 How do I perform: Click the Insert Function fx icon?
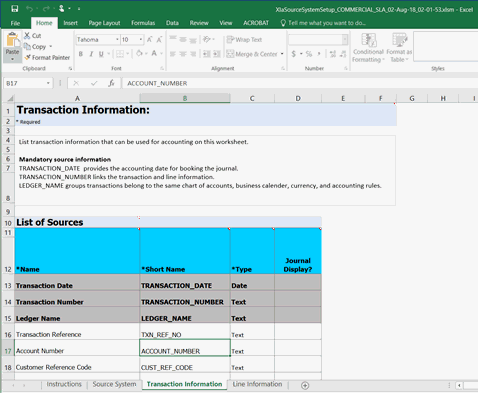[111, 83]
